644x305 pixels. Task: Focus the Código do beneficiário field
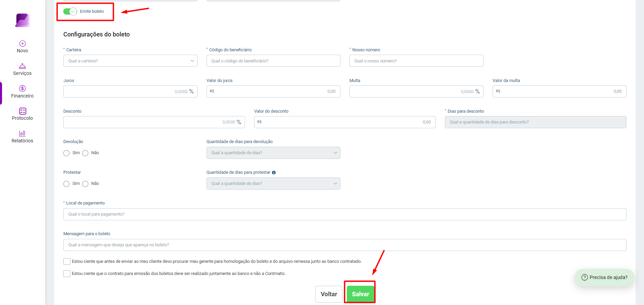273,61
